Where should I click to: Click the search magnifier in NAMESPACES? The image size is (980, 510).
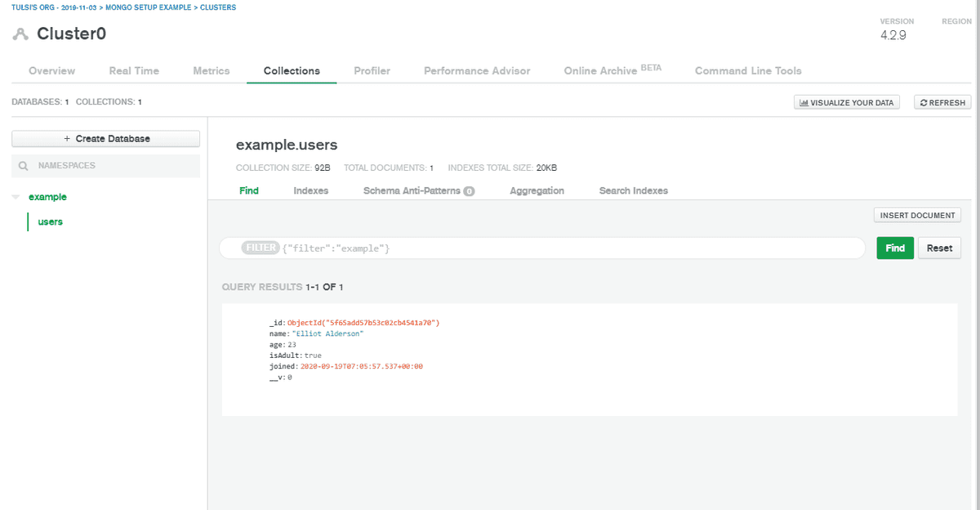[22, 166]
